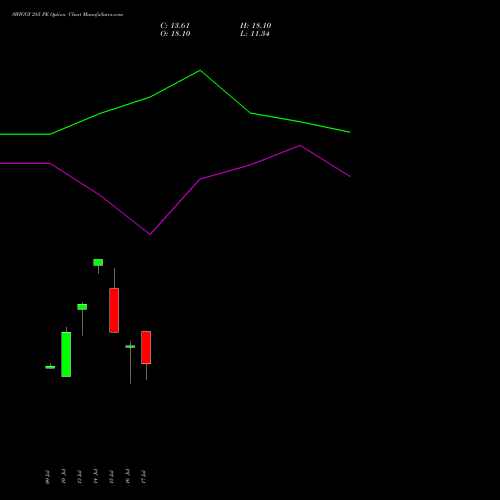Click the topmost small green candle
Viewport: 500px width, 500px height.
point(98,262)
